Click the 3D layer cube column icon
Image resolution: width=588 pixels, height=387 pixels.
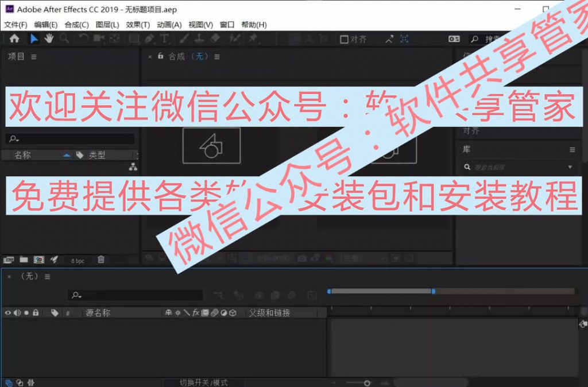coord(233,313)
